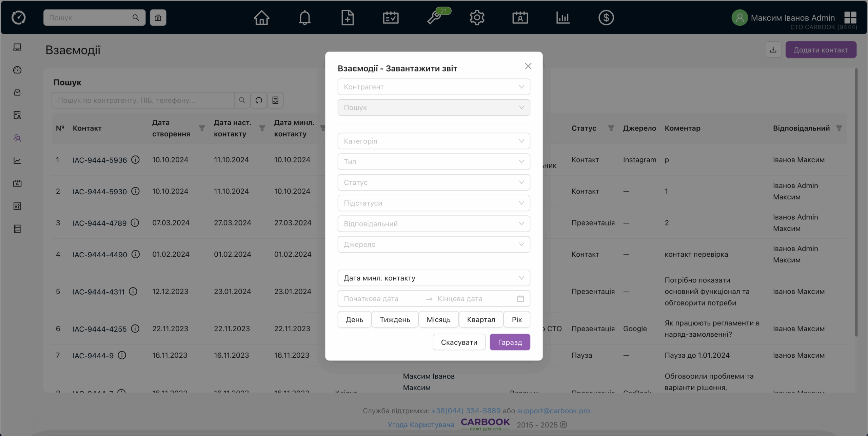Screen dimensions: 868x436
Task: Select the Квартал period option
Action: (x=481, y=319)
